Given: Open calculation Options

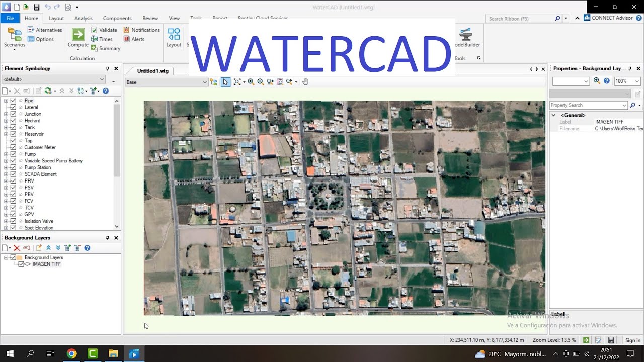Looking at the screenshot, I should point(40,39).
